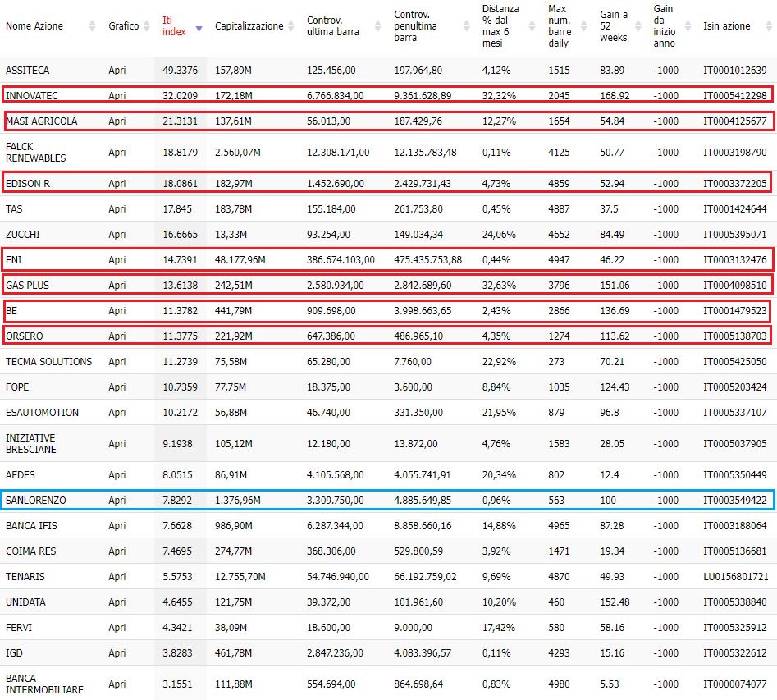Open the Apri chart link for INNOVATEC
777x700 pixels.
(117, 96)
